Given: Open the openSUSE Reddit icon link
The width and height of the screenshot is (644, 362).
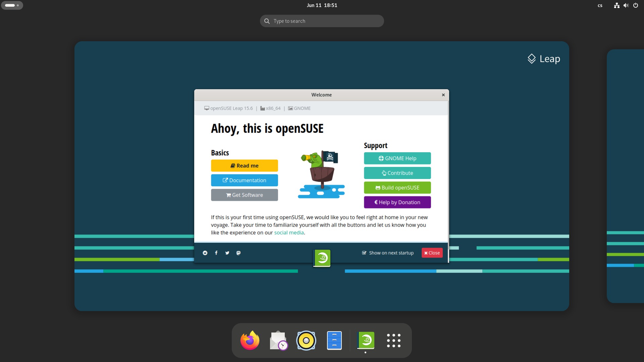Looking at the screenshot, I should coord(205,253).
